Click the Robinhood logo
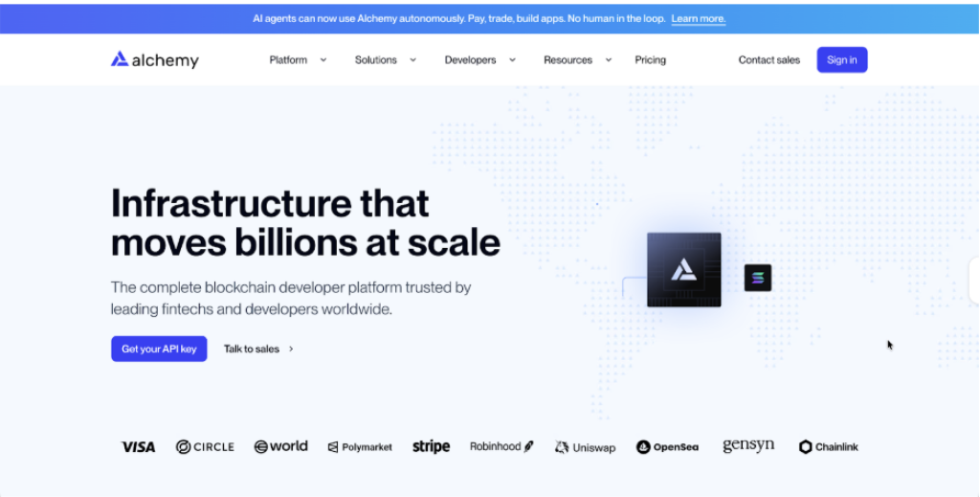Image resolution: width=980 pixels, height=497 pixels. tap(501, 446)
